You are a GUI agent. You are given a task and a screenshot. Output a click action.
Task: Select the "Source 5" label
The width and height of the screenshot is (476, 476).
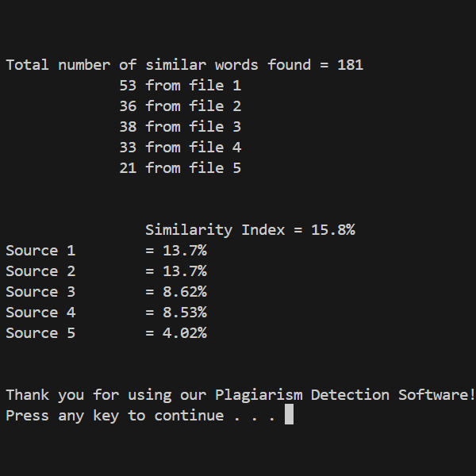pos(40,333)
